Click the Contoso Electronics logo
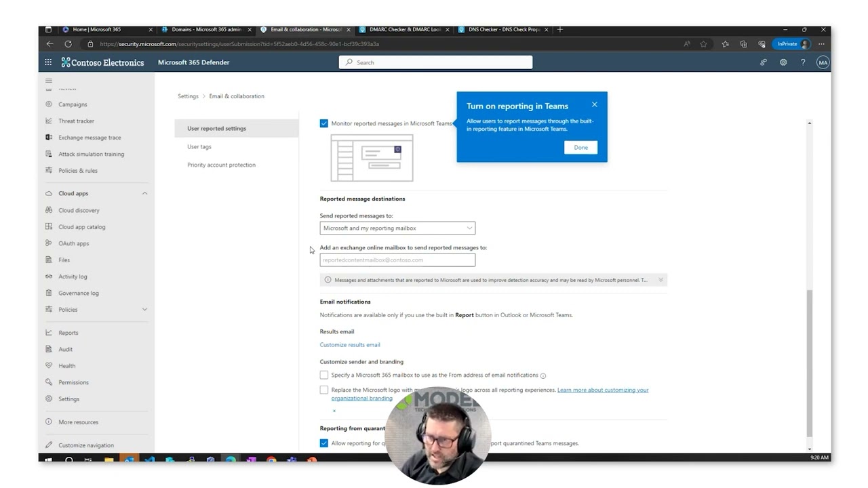Image resolution: width=868 pixels, height=488 pixels. [x=103, y=62]
